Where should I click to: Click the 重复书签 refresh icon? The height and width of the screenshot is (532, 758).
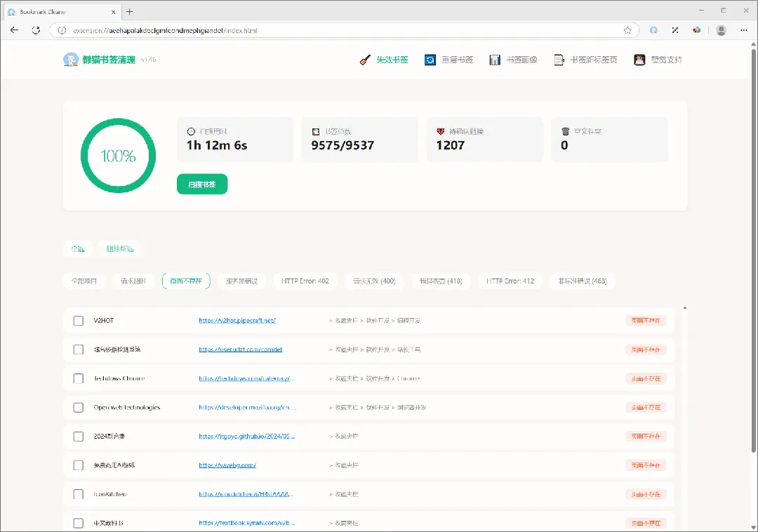[430, 60]
